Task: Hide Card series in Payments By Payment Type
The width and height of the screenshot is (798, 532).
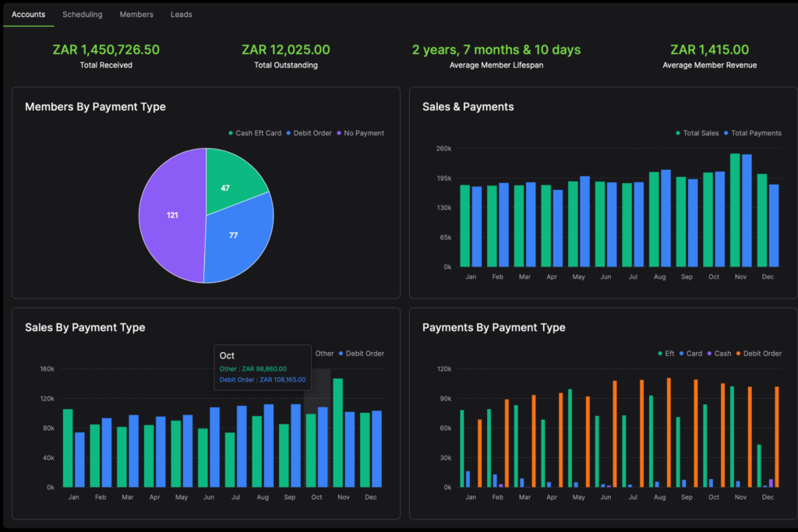Action: coord(694,354)
